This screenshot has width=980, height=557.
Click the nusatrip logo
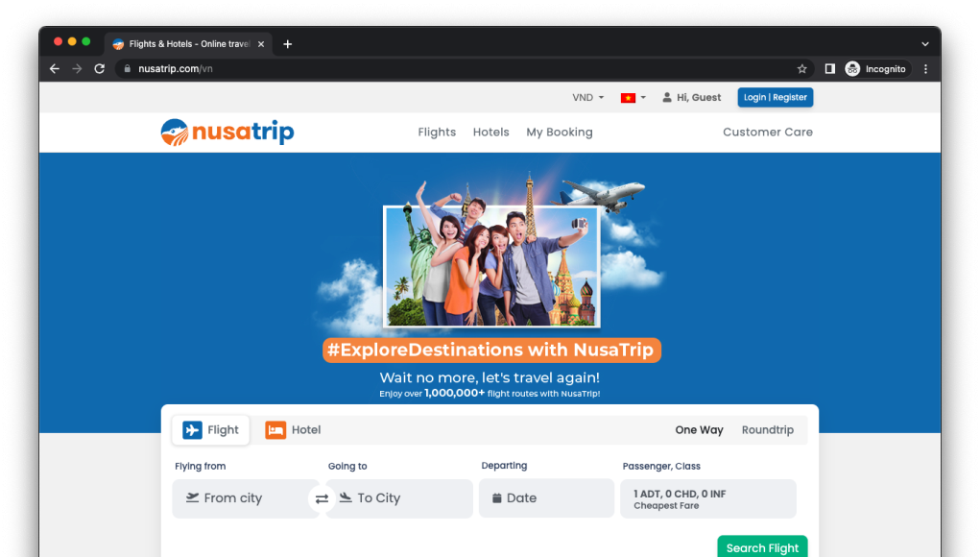tap(227, 132)
